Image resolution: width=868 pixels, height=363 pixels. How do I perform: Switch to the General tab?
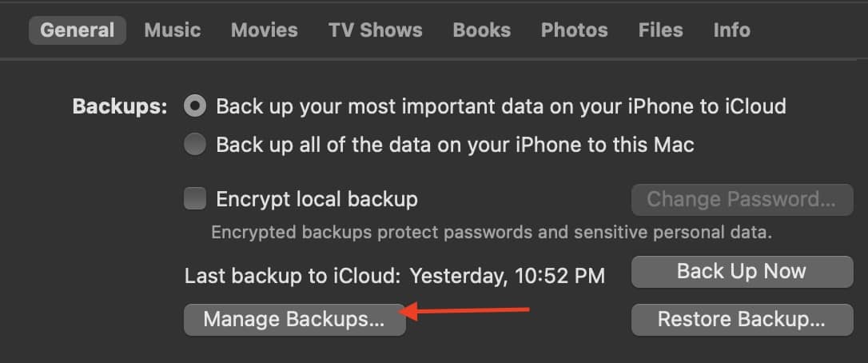point(78,30)
